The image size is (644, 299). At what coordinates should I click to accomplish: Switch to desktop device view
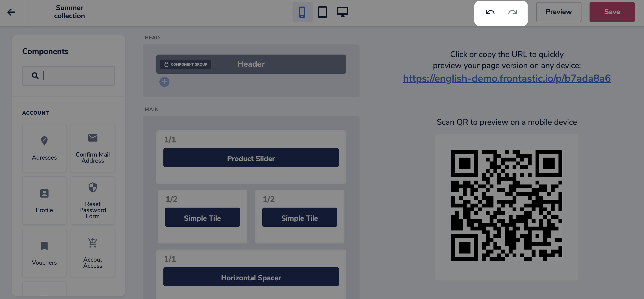point(342,12)
